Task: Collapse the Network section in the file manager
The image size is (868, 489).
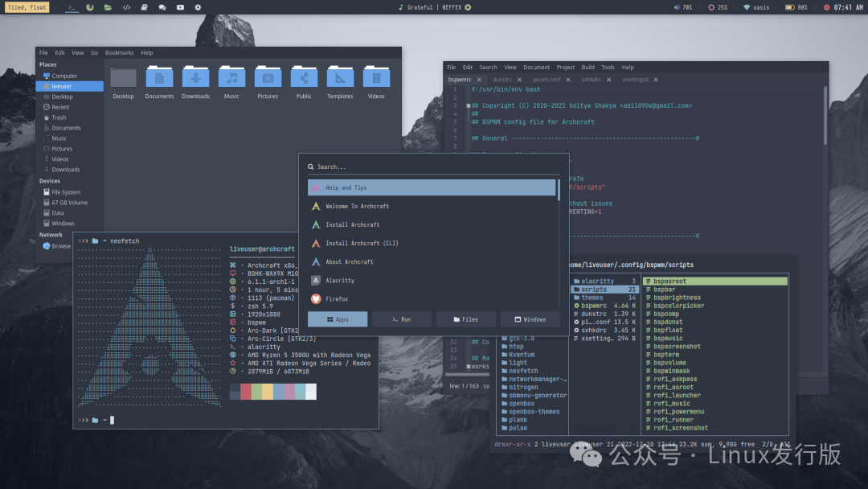Action: (51, 233)
